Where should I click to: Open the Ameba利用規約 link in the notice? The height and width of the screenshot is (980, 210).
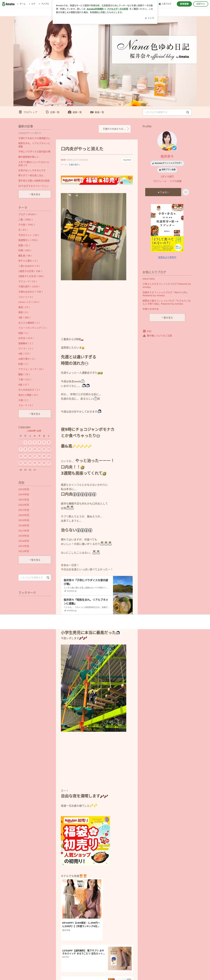(x=95, y=9)
